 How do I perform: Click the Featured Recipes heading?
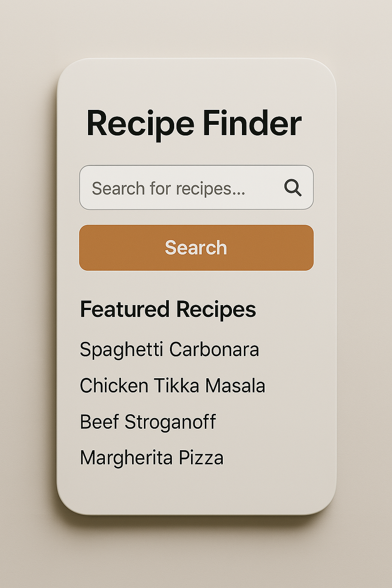point(168,309)
